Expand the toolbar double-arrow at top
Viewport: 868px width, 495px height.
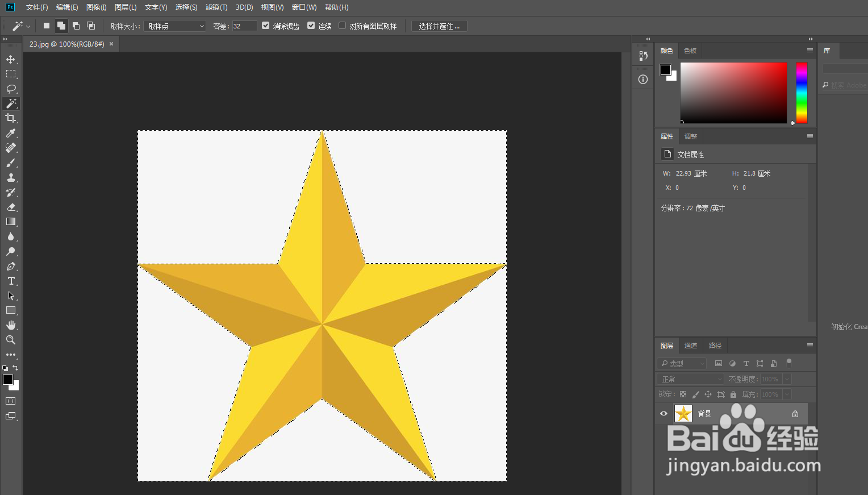[5, 39]
